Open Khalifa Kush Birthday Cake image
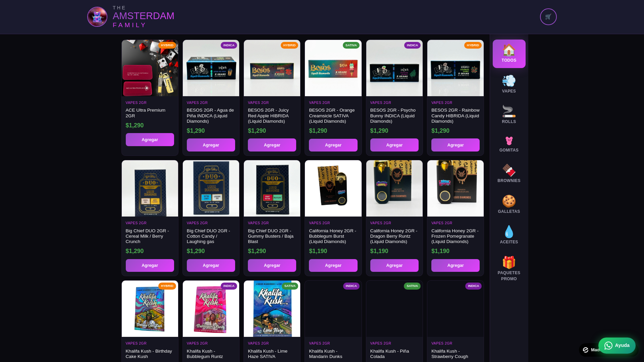Viewport: 644px width, 362px height. [150, 309]
